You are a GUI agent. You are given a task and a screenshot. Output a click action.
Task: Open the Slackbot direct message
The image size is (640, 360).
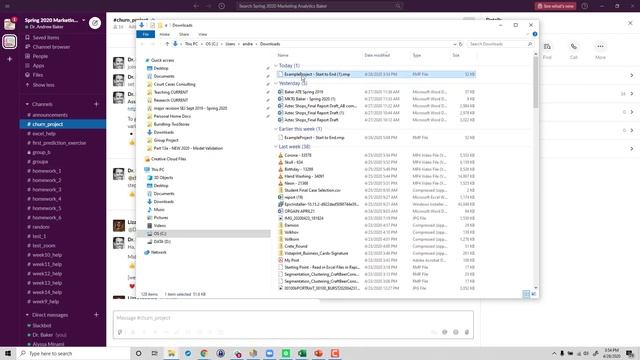[x=42, y=326]
